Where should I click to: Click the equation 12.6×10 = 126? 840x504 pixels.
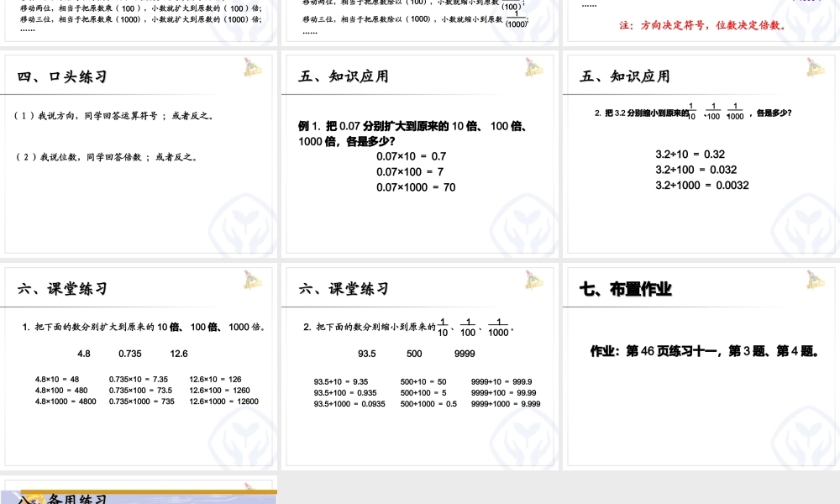[x=215, y=379]
